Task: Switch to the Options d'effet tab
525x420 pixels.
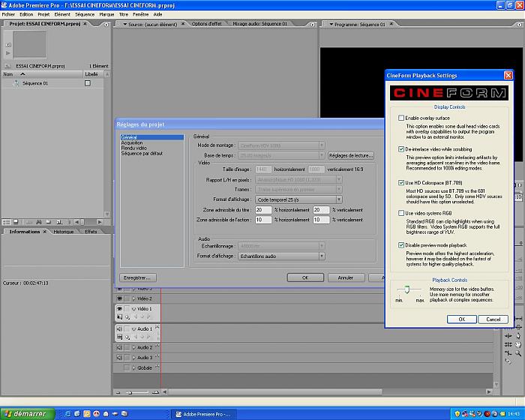Action: click(206, 24)
